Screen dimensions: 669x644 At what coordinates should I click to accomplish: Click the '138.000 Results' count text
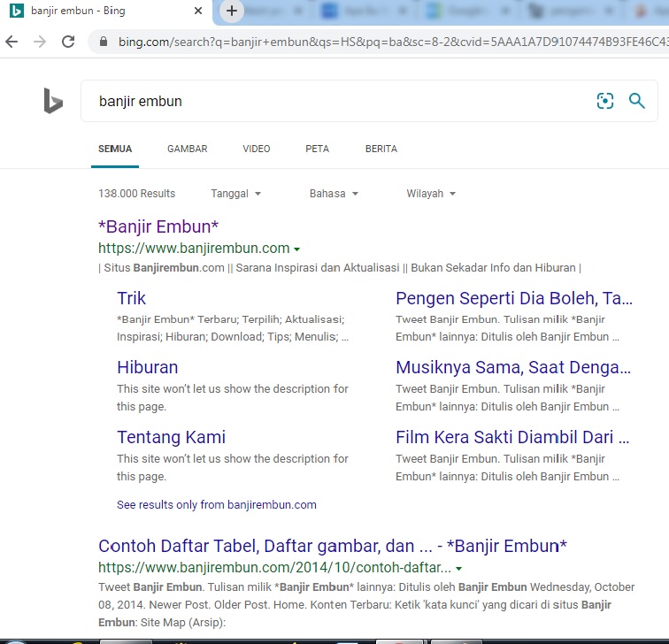[x=136, y=194]
